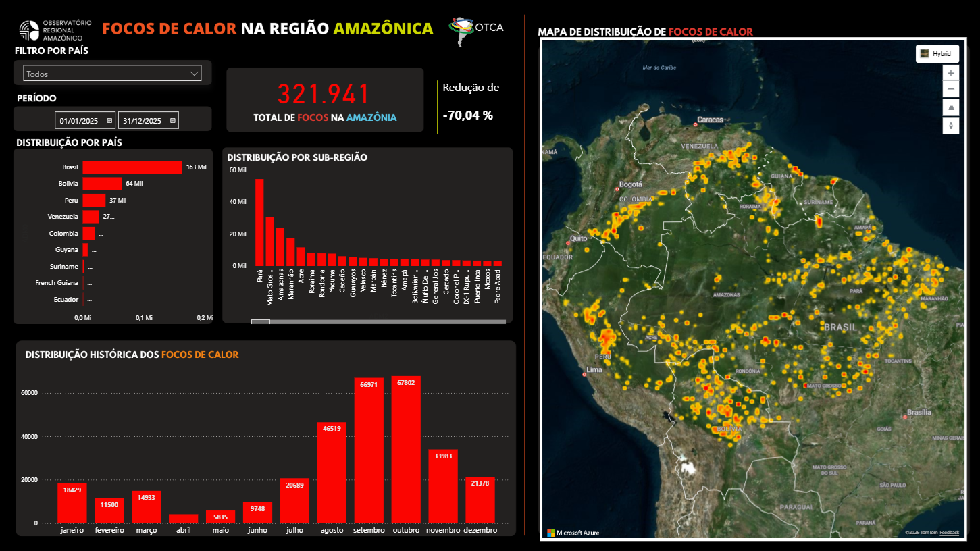This screenshot has height=551, width=980.
Task: Click the setembro bar showing 66971
Action: (x=369, y=450)
